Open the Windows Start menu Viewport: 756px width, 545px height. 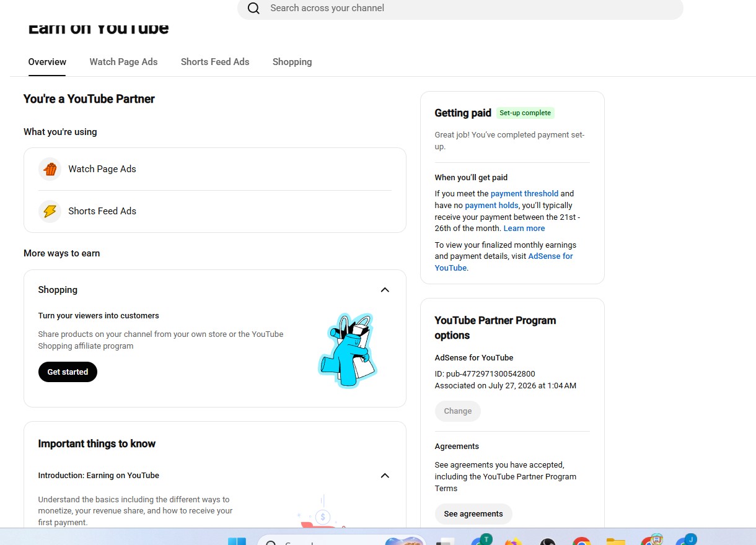tap(237, 541)
